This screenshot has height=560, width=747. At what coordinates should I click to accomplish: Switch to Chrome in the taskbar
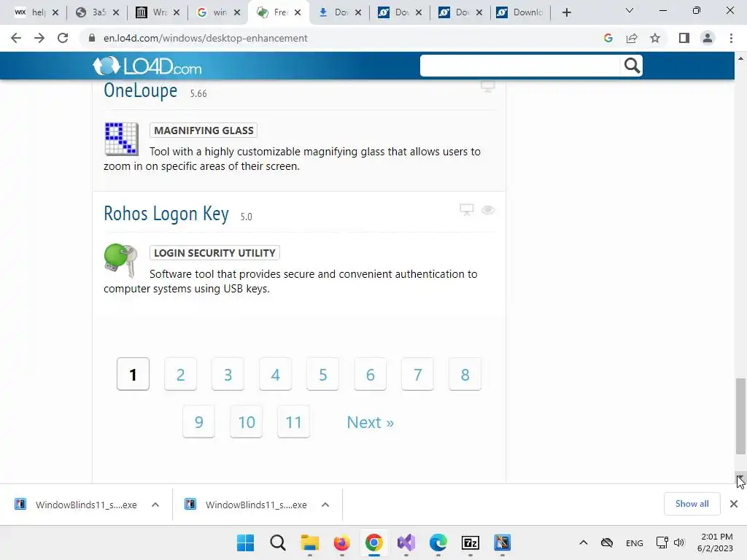point(374,542)
